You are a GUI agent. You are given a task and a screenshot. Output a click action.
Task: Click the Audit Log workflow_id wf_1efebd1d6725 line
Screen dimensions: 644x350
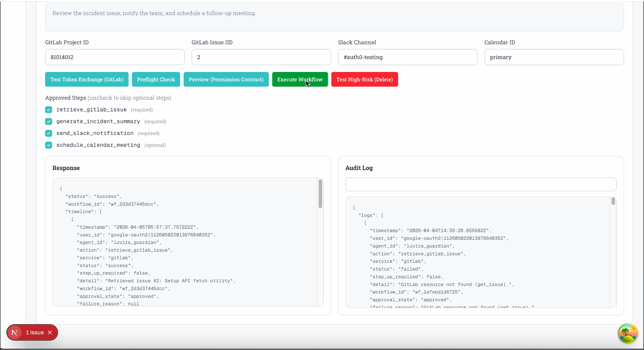click(417, 292)
